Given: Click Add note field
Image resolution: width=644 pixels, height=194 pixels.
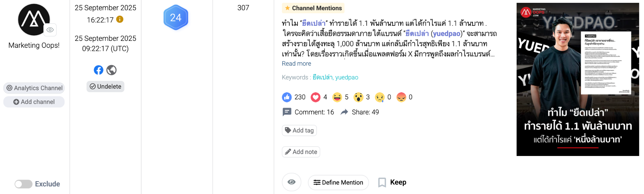Looking at the screenshot, I should coord(301,152).
